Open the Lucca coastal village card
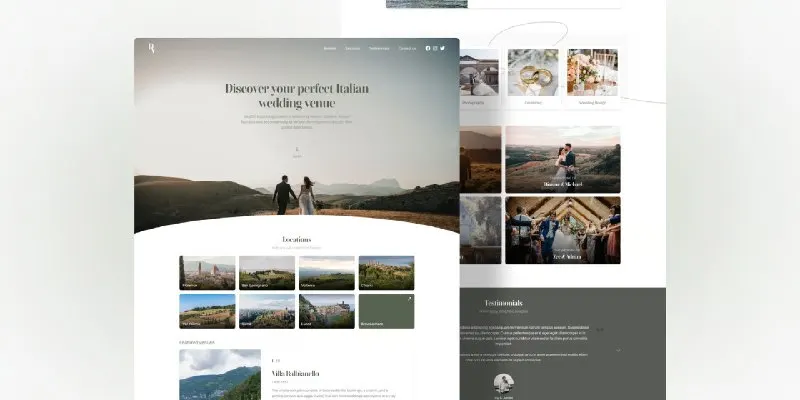800x400 pixels. point(327,311)
